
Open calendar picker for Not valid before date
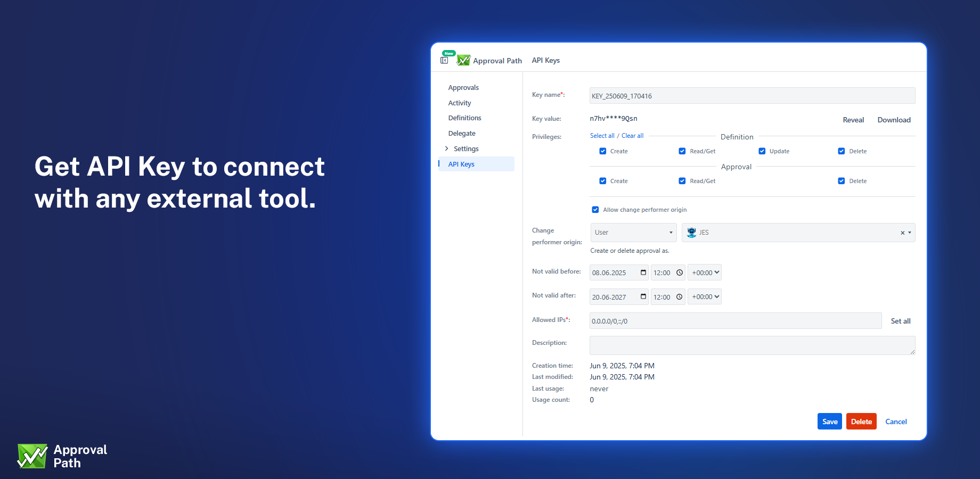pos(643,272)
